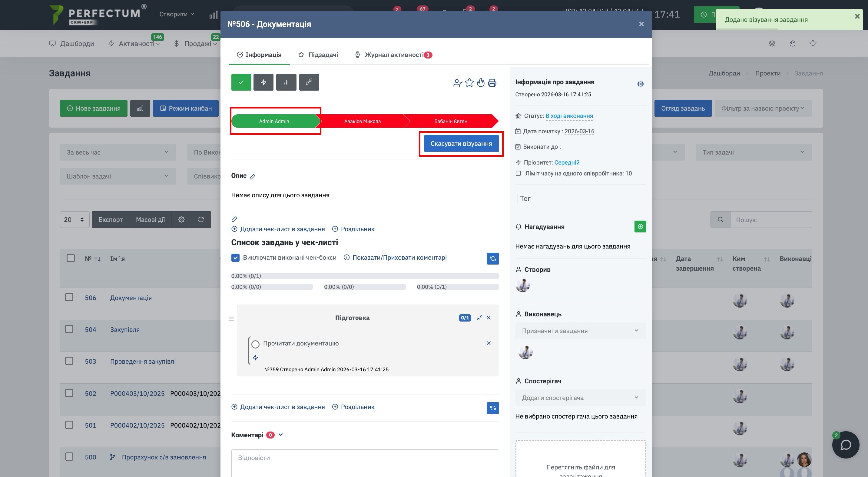The height and width of the screenshot is (477, 868).
Task: Check 'Ліміт часу на одного співробітника' box
Action: [x=518, y=174]
